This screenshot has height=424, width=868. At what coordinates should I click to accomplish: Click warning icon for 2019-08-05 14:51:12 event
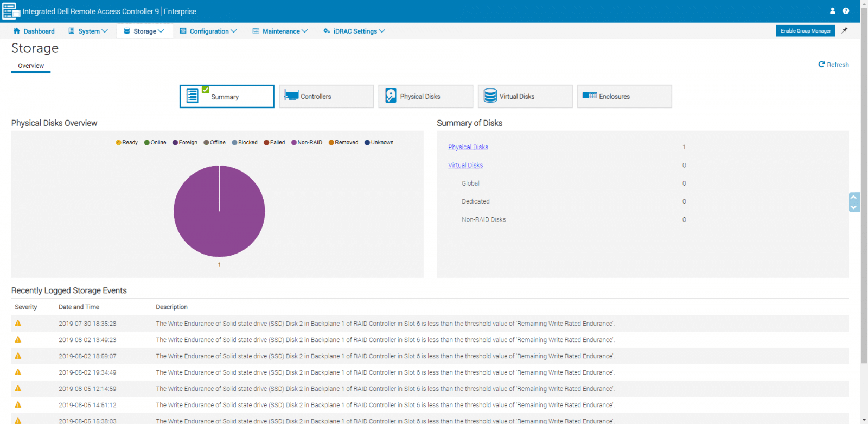(18, 404)
